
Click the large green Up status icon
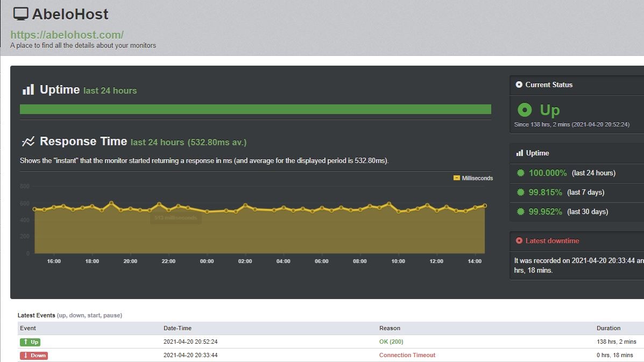(525, 110)
